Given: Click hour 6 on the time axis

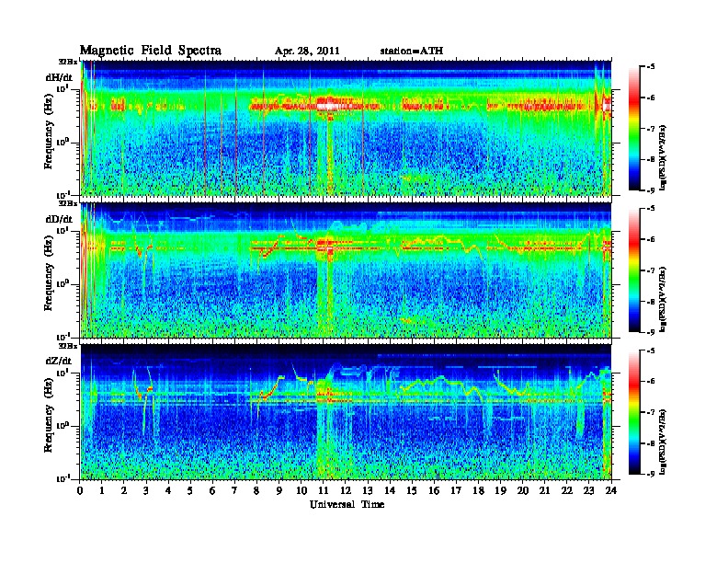Looking at the screenshot, I should point(212,490).
